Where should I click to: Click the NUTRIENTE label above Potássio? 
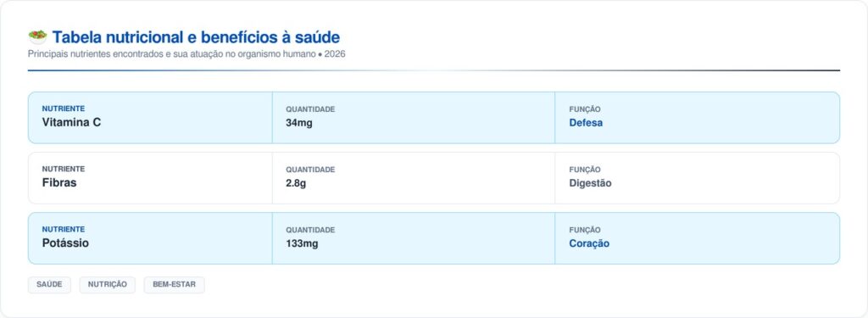63,229
